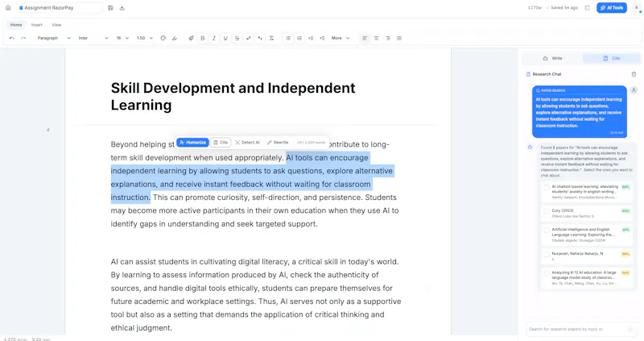Screen dimensions: 644x341
Task: Click the 1,270 words count in status bar
Action: (x=15, y=339)
